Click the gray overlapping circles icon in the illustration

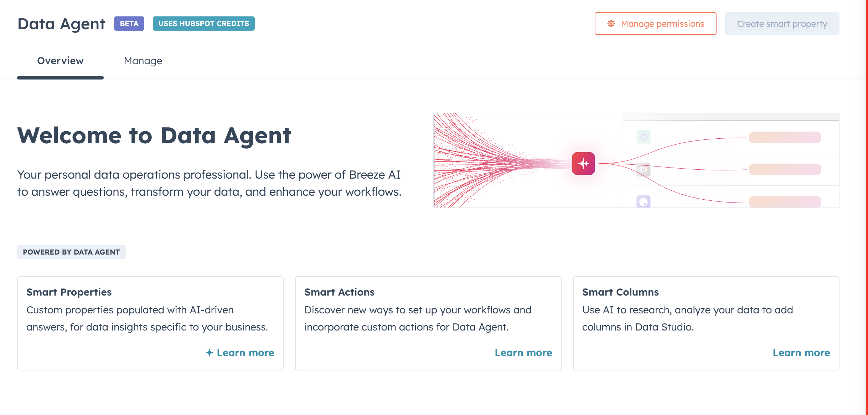coord(643,169)
